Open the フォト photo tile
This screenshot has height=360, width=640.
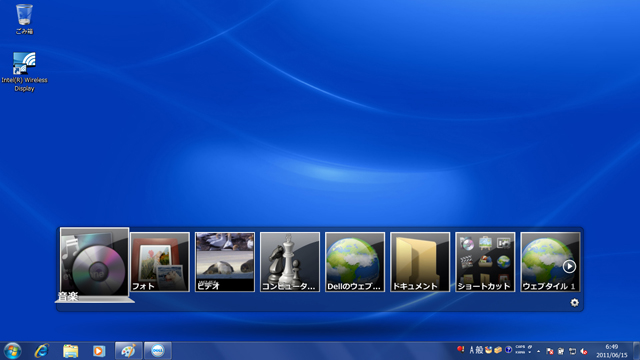(160, 262)
